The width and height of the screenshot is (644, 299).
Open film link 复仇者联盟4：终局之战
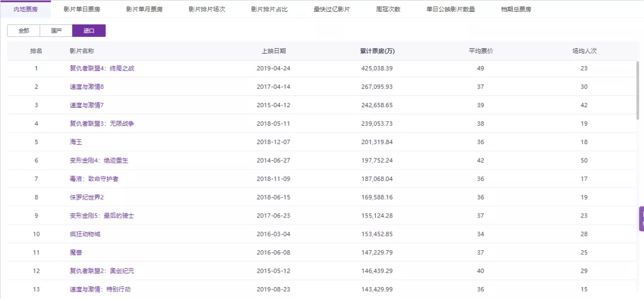pos(102,68)
